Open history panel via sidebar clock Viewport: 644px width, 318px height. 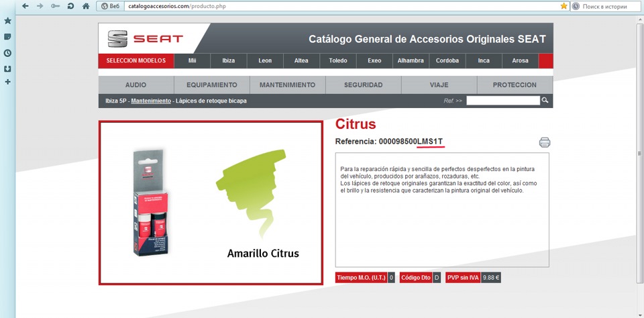7,53
